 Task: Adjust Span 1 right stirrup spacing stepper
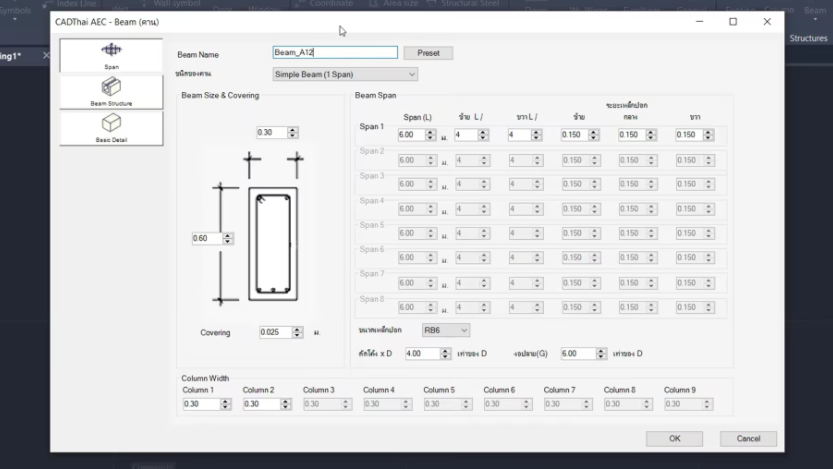pyautogui.click(x=708, y=134)
